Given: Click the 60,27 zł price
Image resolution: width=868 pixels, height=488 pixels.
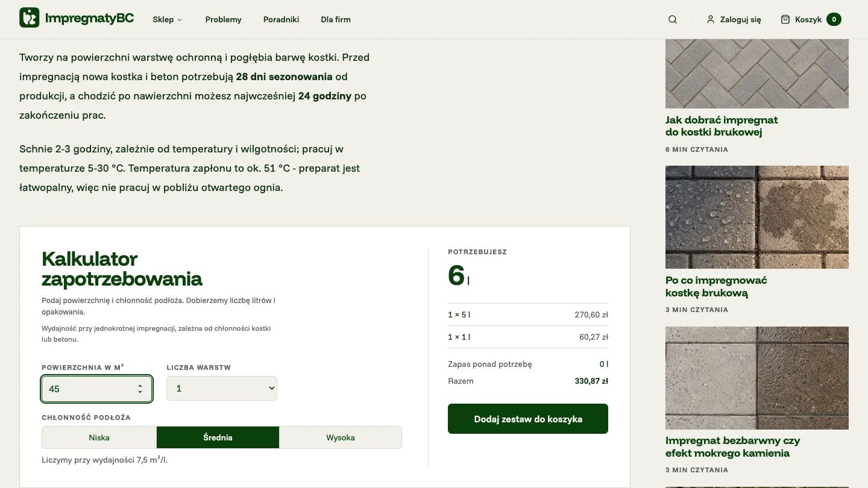Looking at the screenshot, I should pyautogui.click(x=594, y=337).
